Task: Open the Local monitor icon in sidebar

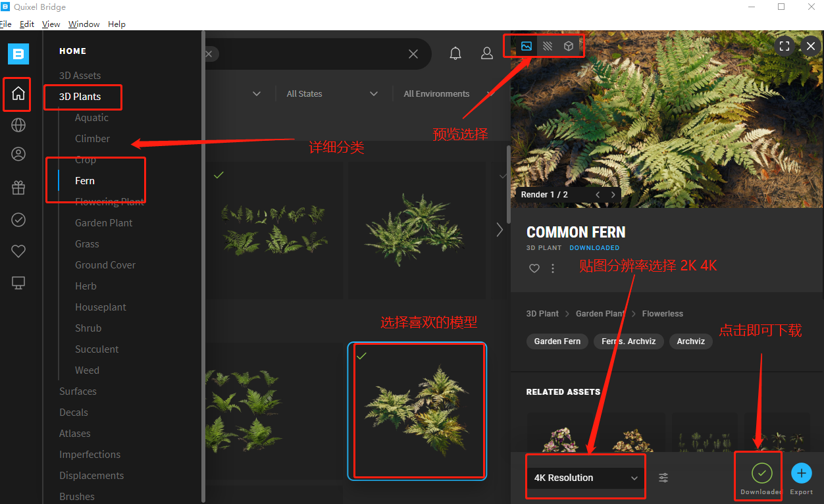Action: click(x=18, y=283)
